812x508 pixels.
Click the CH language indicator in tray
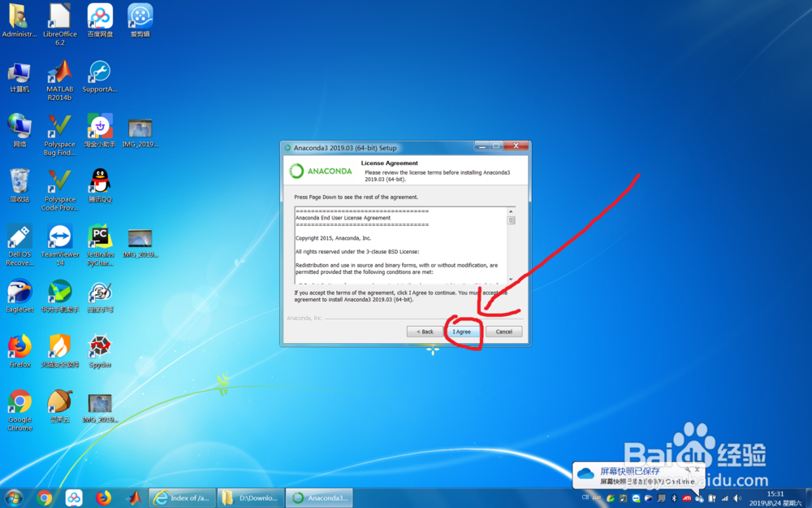pos(585,497)
